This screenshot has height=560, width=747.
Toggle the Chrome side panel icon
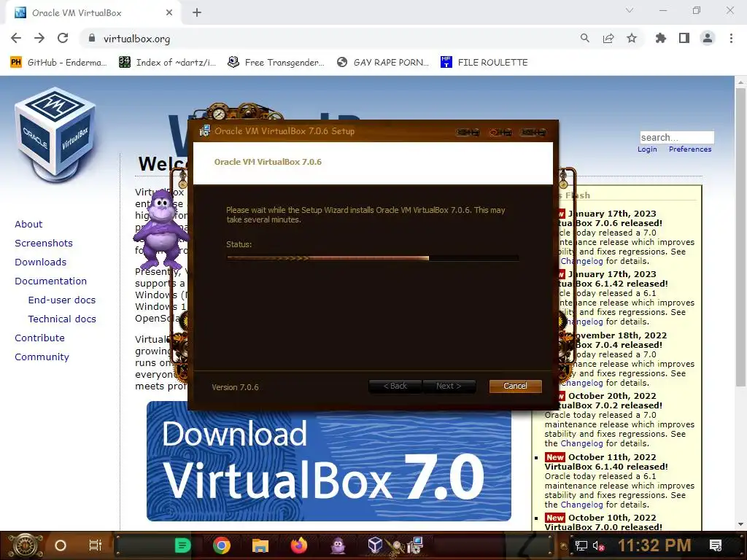(x=684, y=39)
